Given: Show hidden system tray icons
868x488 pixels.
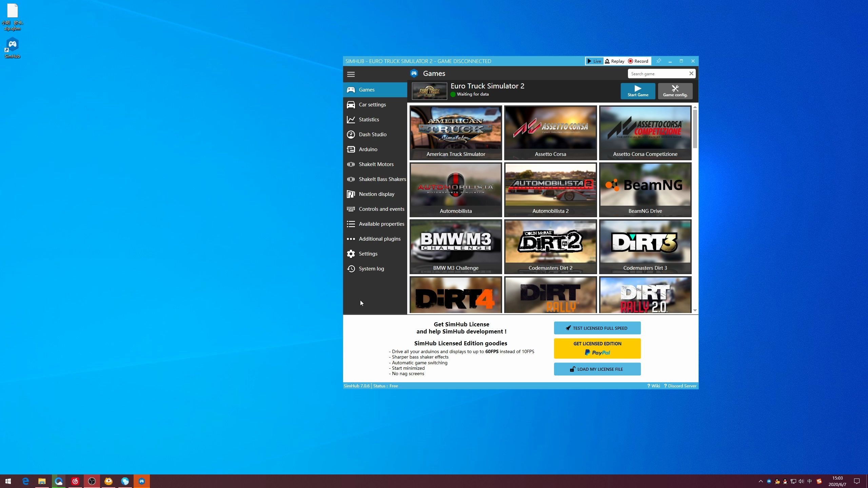Looking at the screenshot, I should pos(761,481).
